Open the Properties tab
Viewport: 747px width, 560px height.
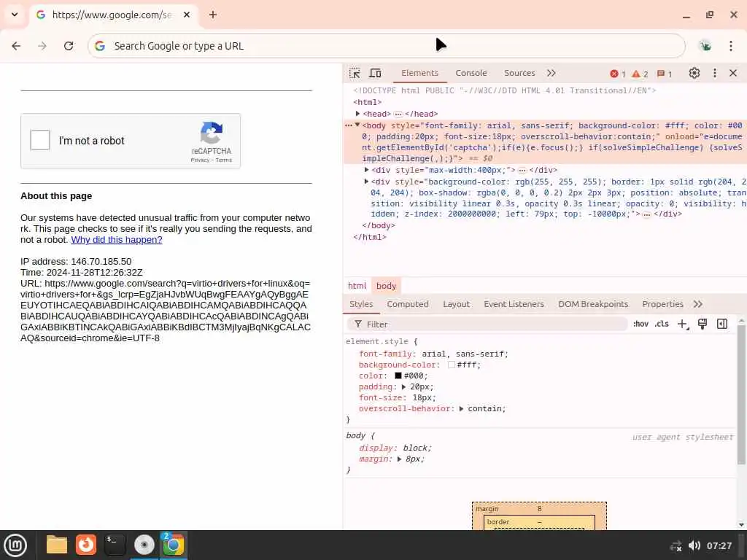coord(662,304)
